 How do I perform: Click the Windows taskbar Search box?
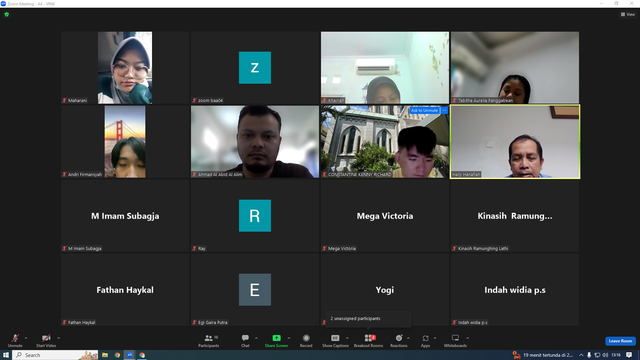(x=55, y=355)
